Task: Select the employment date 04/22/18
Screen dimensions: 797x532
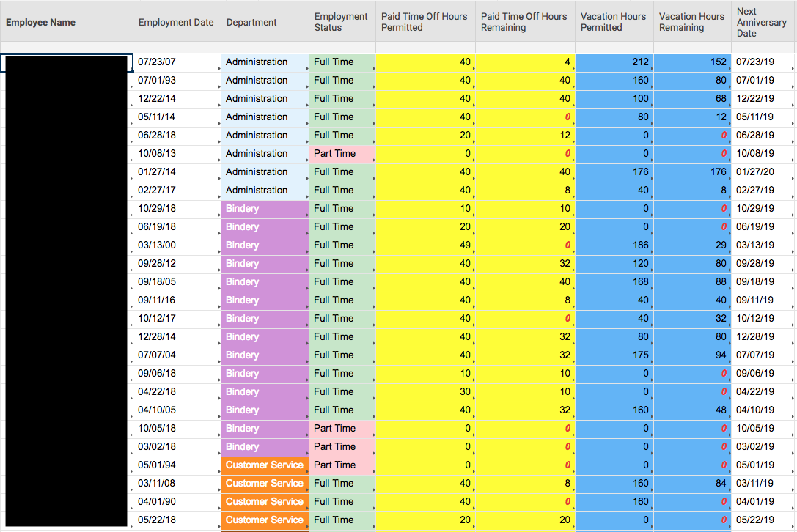Action: tap(177, 391)
